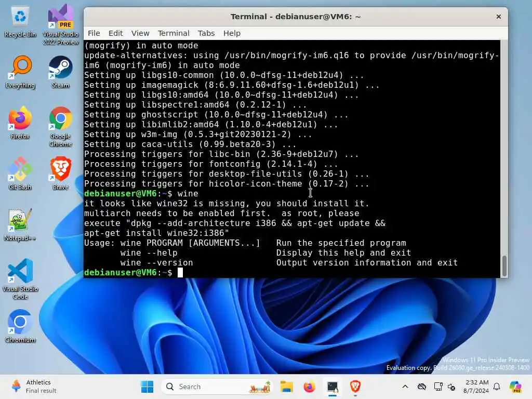Open the Terminal menu in menubar
The image size is (532, 399).
coord(174,33)
